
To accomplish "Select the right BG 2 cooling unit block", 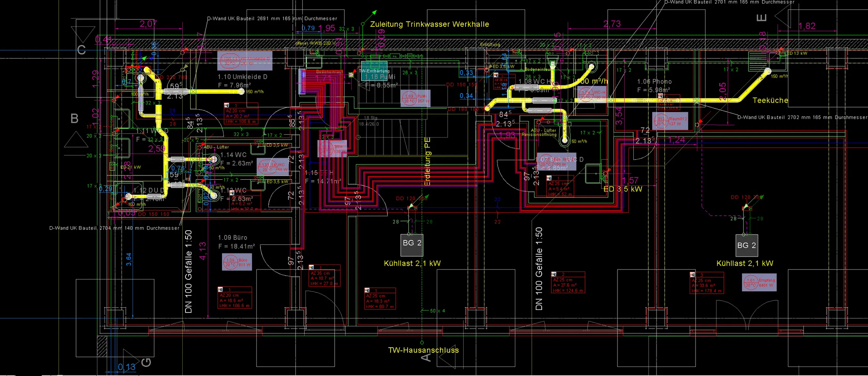I will pos(746,246).
